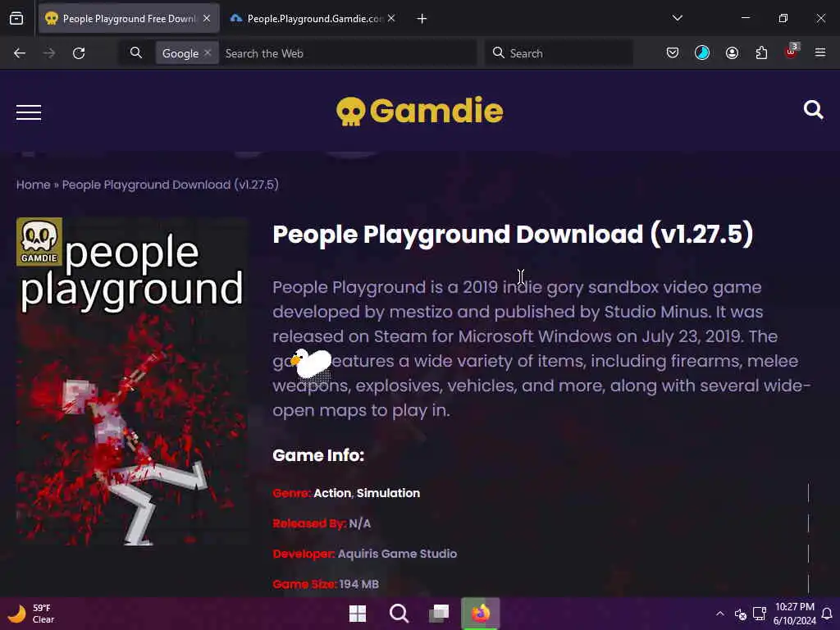Open the network tray icon
The height and width of the screenshot is (630, 840).
(x=759, y=614)
